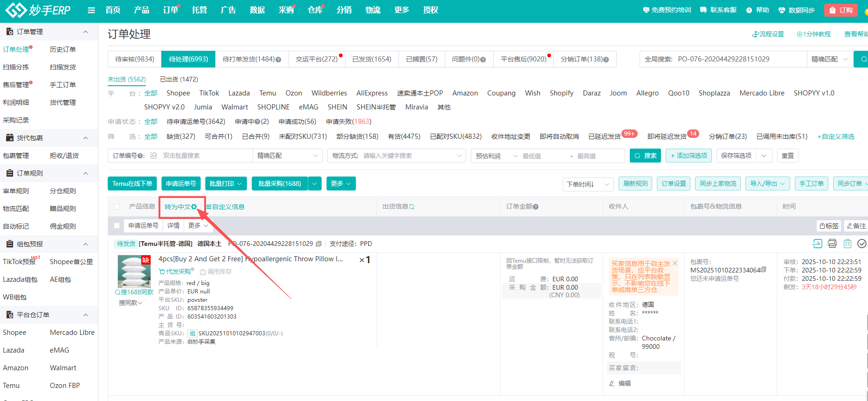The height and width of the screenshot is (401, 868).
Task: Click the help icon beside 订单编号
Action: pos(140,156)
